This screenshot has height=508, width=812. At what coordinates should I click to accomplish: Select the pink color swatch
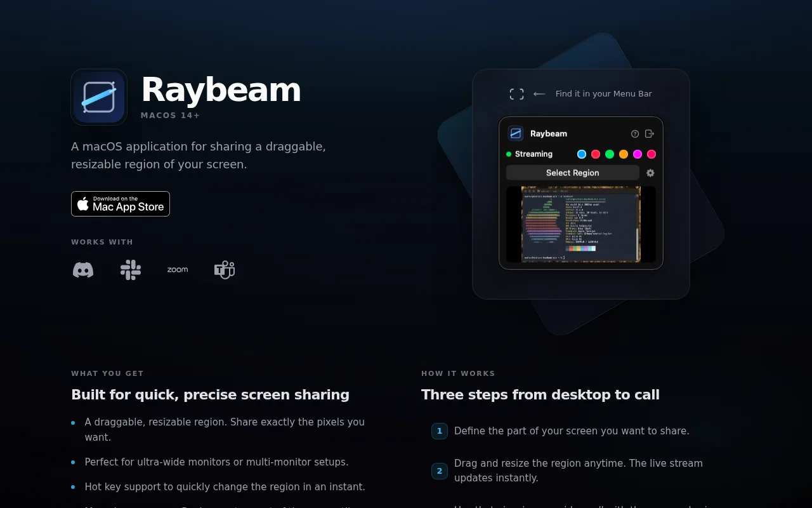pyautogui.click(x=652, y=154)
